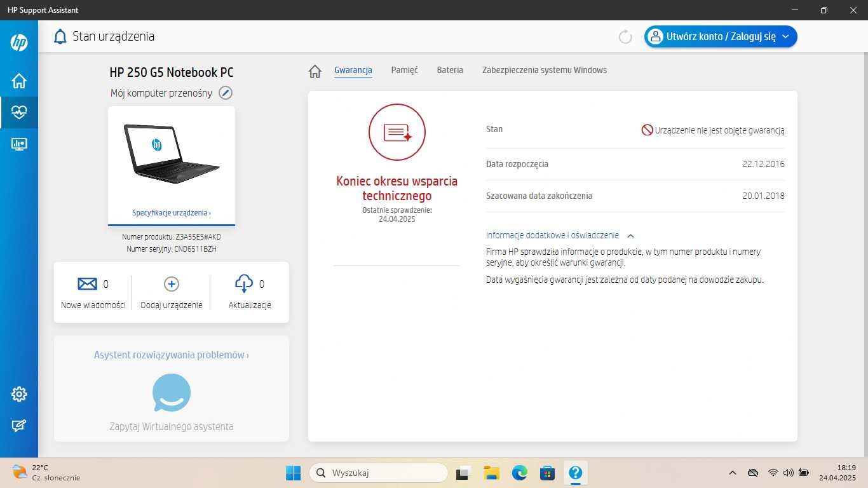Open Zabezpieczenia systemu Windows tab
Image resolution: width=868 pixels, height=488 pixels.
click(545, 71)
